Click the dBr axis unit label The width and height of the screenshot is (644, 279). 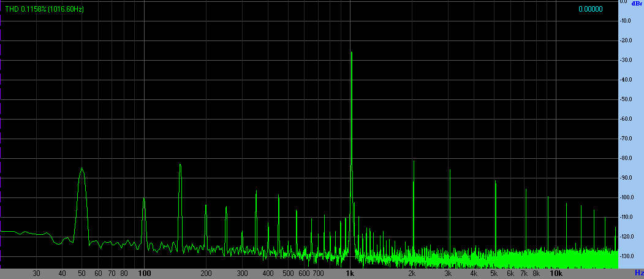pyautogui.click(x=636, y=4)
